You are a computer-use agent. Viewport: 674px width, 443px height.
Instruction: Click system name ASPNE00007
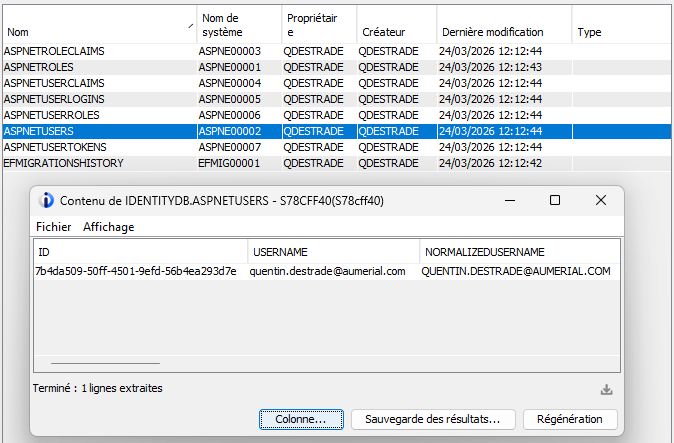click(x=230, y=147)
